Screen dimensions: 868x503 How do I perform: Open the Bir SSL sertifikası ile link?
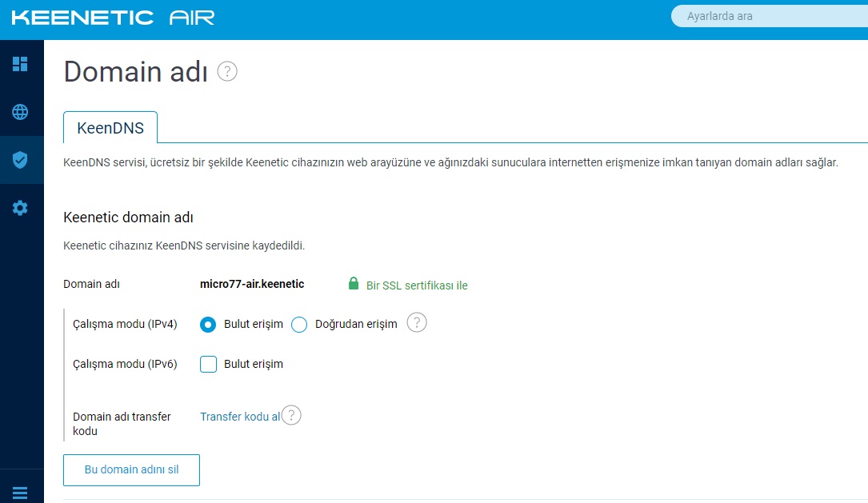(x=417, y=285)
